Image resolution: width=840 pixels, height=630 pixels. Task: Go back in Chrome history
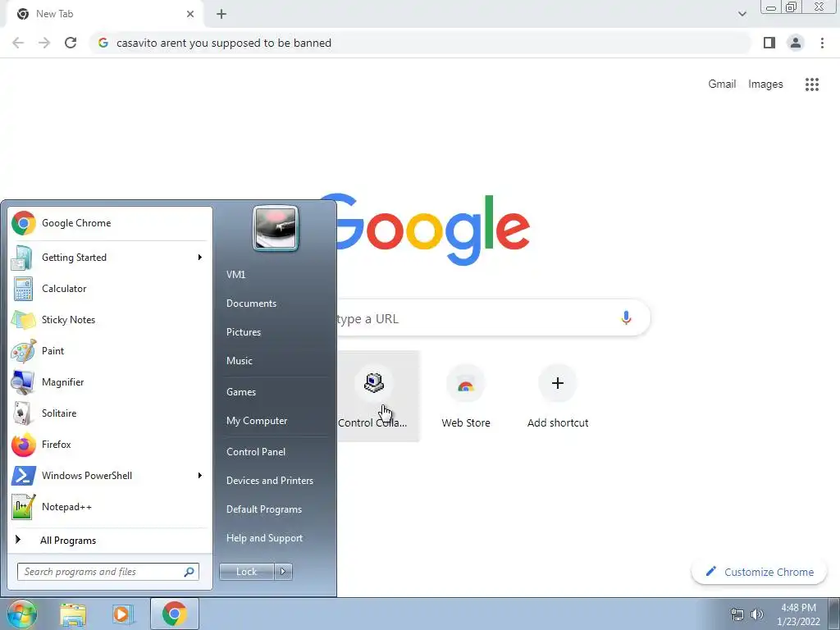point(18,43)
